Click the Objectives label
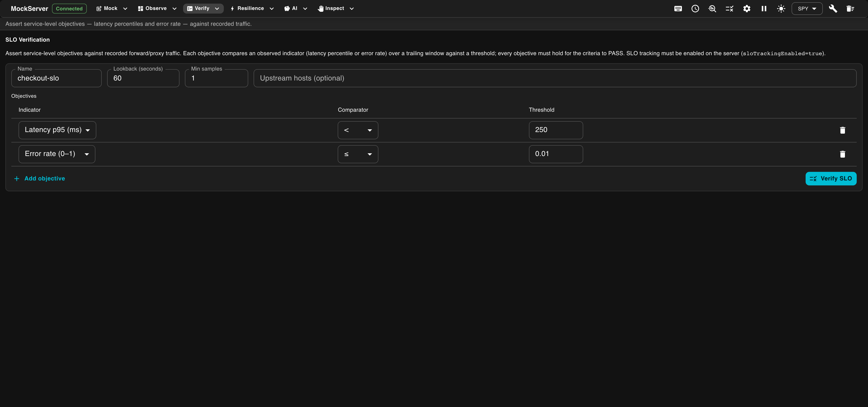The height and width of the screenshot is (407, 868). click(24, 96)
